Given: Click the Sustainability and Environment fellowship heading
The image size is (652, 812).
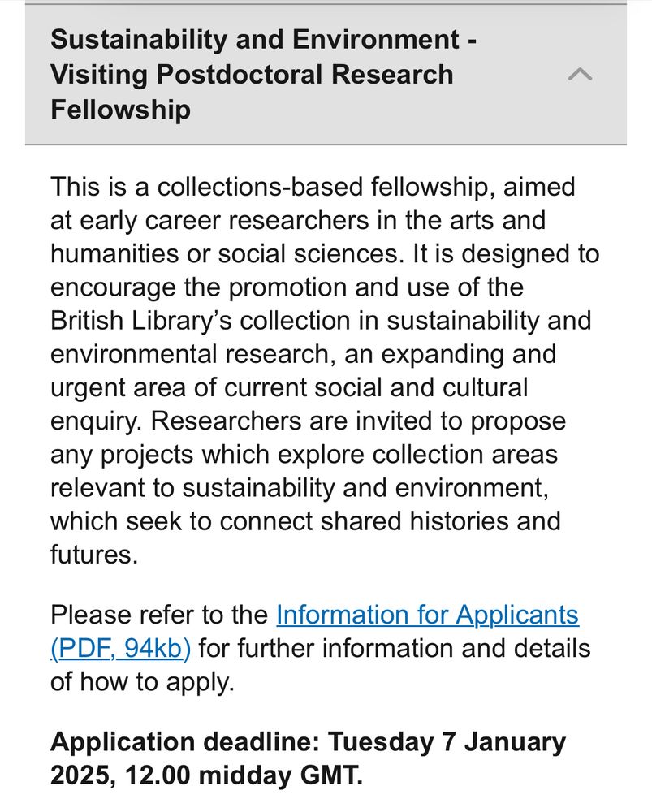Looking at the screenshot, I should [x=262, y=40].
